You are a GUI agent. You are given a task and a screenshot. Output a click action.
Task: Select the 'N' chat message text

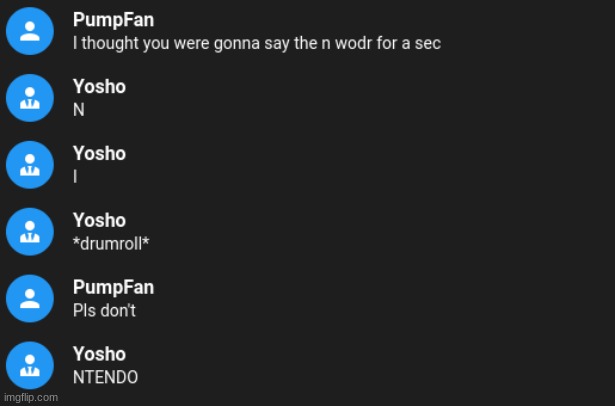(79, 110)
